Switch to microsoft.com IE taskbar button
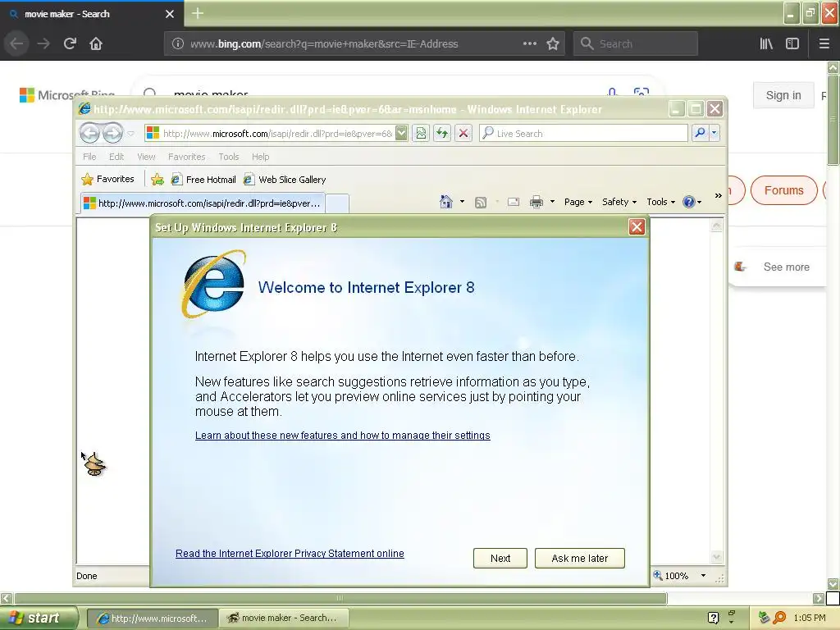Screen dimensions: 840x630 [x=152, y=619]
